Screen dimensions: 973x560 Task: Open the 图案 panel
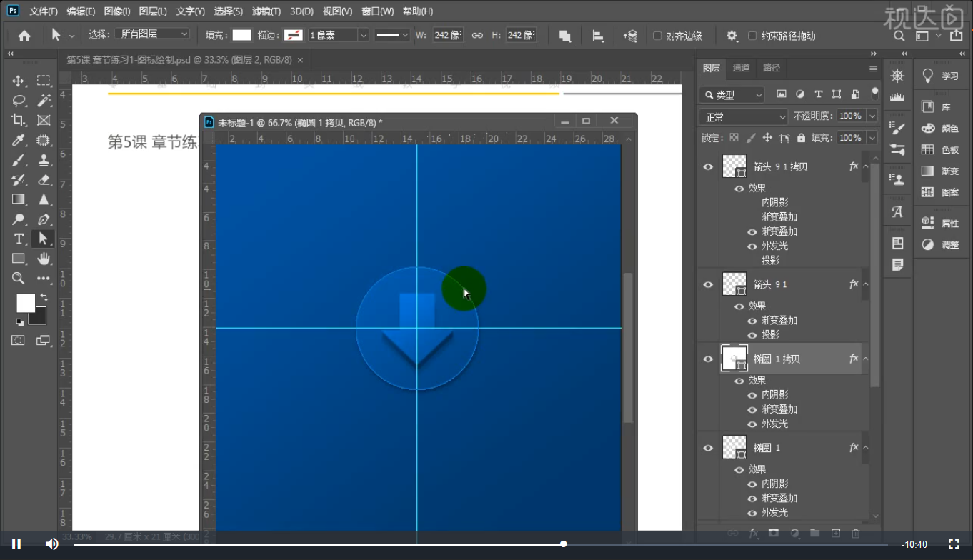[x=942, y=192]
